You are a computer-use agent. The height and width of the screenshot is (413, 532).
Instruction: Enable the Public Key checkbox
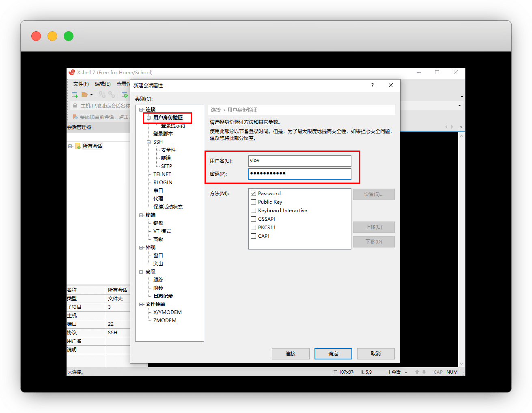[254, 202]
